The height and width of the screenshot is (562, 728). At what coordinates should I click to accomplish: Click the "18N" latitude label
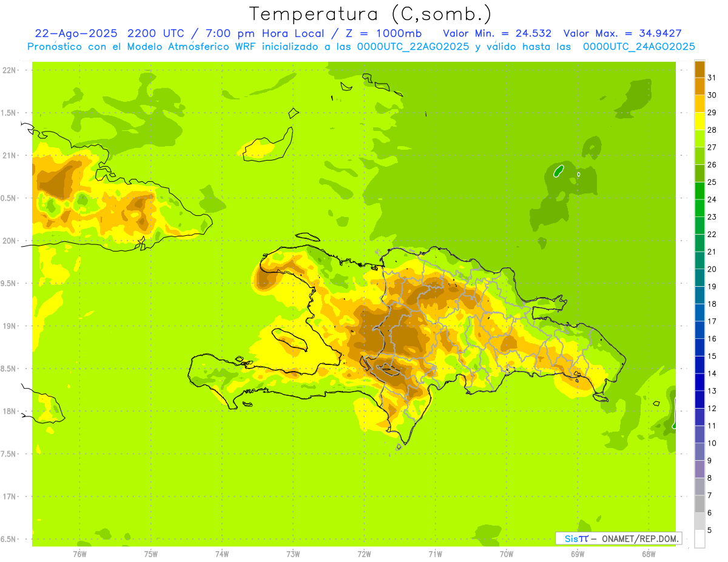[9, 412]
